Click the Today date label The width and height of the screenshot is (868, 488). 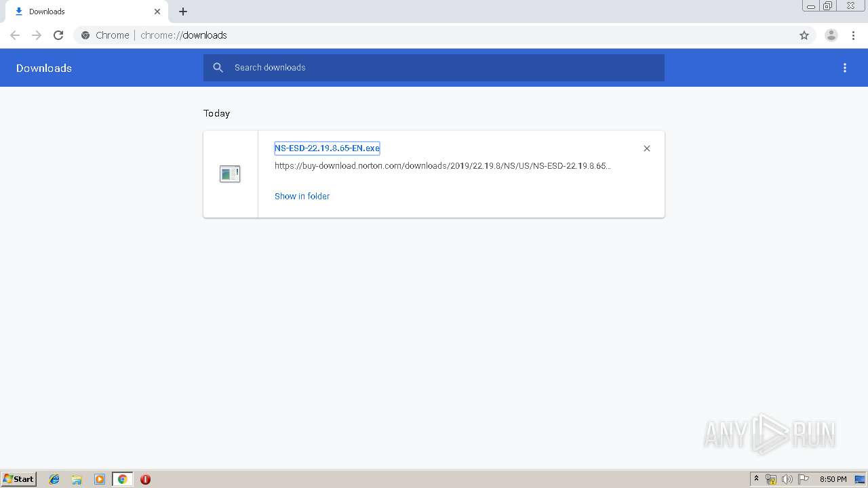pos(217,113)
